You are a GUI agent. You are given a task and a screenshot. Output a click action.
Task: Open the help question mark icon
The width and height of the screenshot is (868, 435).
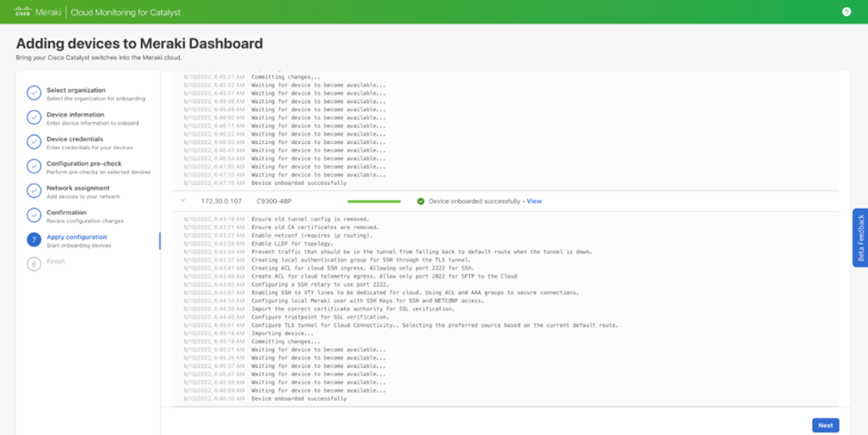[846, 12]
